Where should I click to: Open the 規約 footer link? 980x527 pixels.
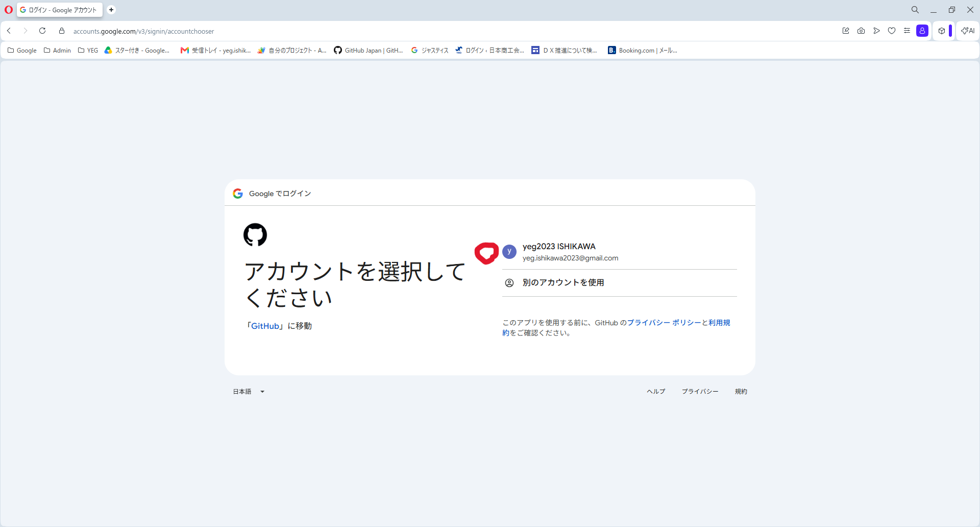741,392
